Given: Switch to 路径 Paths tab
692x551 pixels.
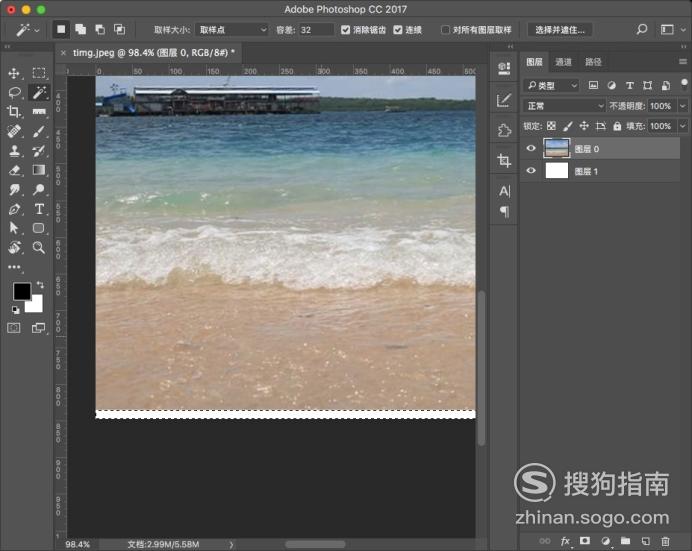Looking at the screenshot, I should [x=593, y=62].
